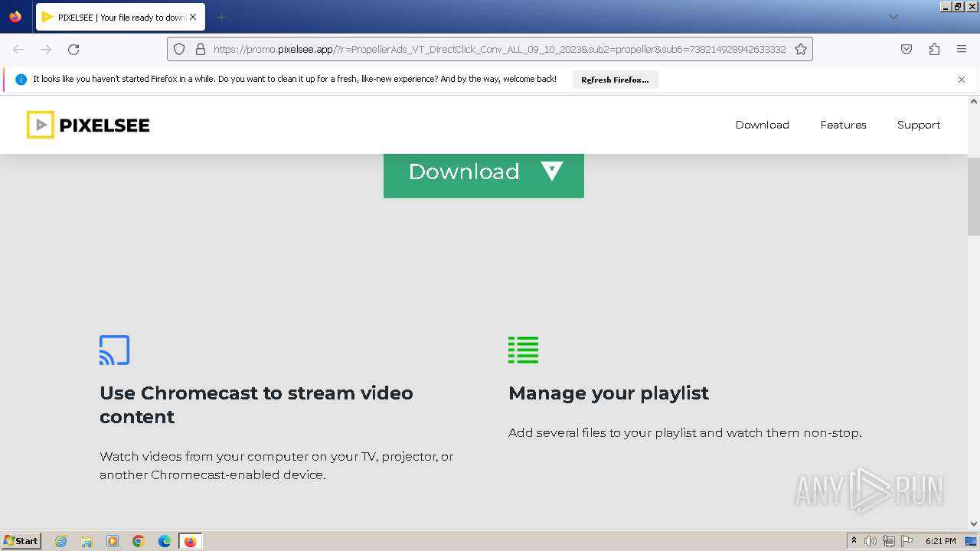
Task: Click the Refresh Firefox… button
Action: [615, 80]
